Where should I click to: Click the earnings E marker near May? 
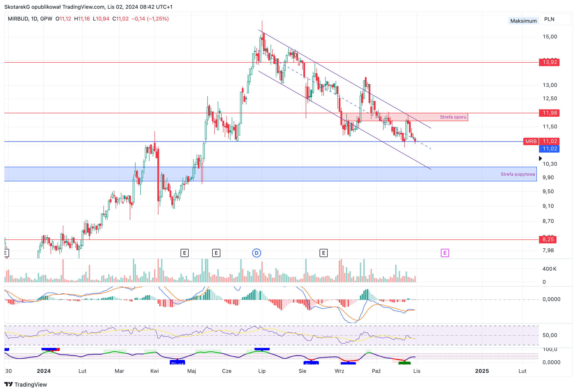click(x=184, y=253)
